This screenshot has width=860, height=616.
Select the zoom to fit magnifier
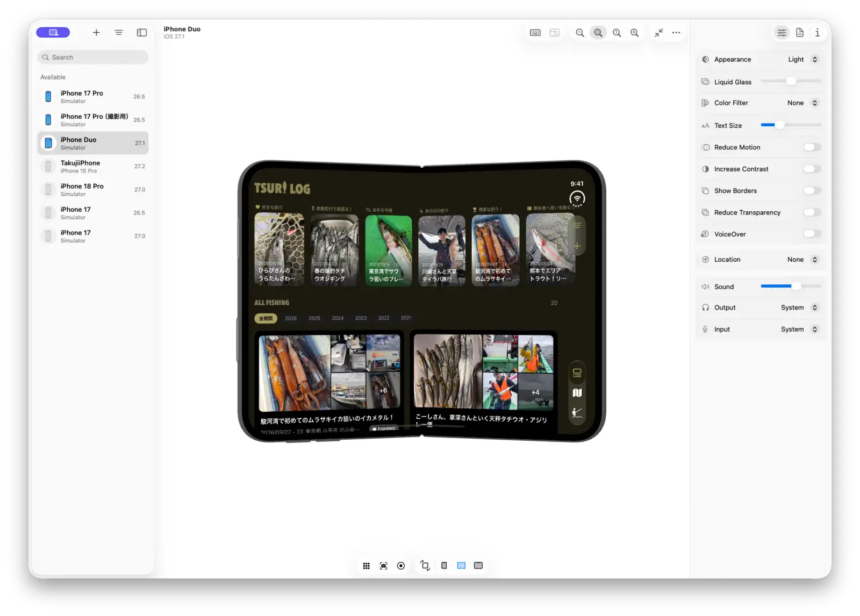tap(598, 33)
